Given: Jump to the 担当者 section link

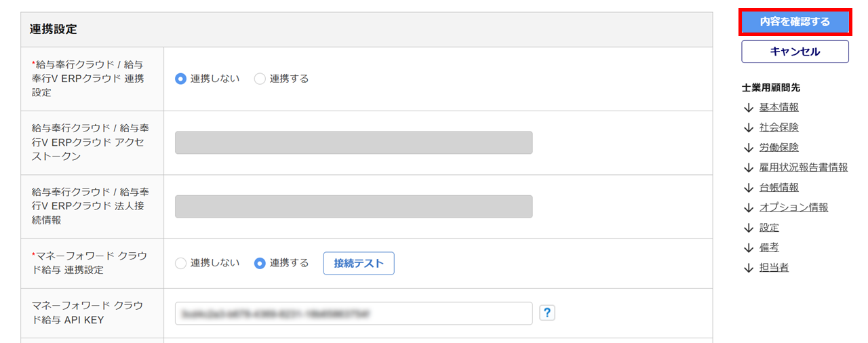Looking at the screenshot, I should [774, 268].
